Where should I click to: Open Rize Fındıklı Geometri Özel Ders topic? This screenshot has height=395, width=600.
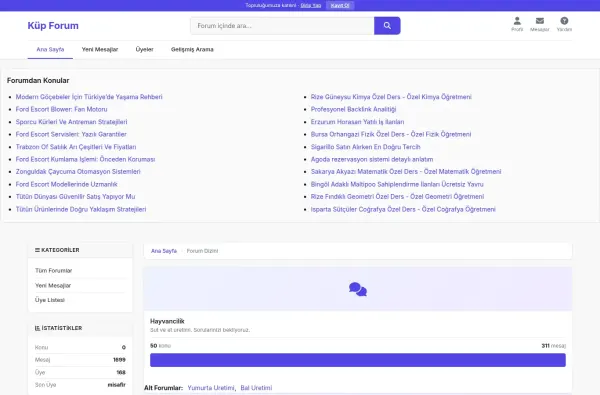(x=397, y=196)
